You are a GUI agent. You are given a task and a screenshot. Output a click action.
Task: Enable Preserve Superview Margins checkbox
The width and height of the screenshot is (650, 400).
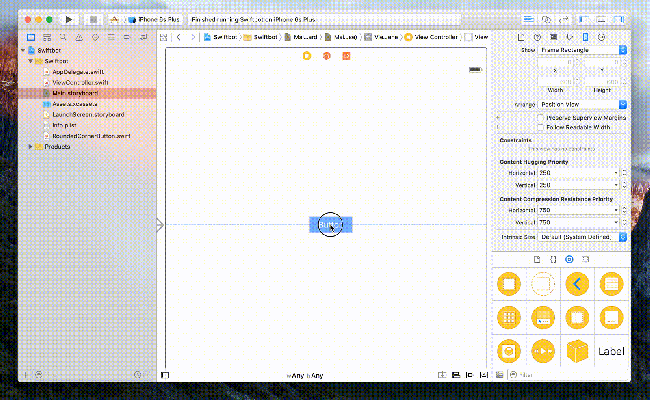tap(540, 118)
